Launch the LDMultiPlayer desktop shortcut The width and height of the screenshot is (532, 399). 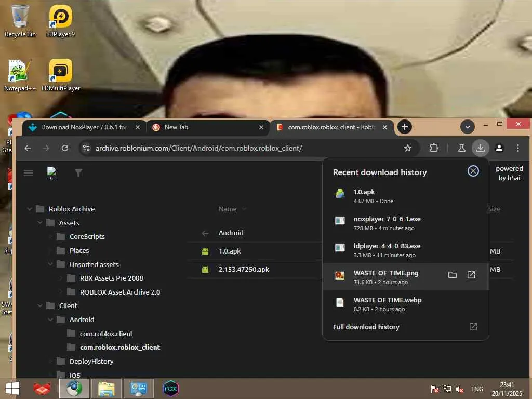[60, 75]
